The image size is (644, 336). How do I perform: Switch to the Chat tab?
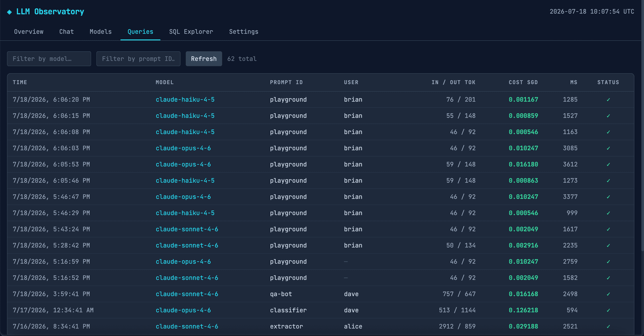coord(66,32)
